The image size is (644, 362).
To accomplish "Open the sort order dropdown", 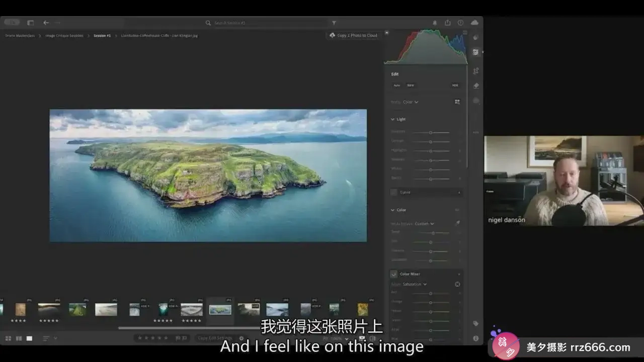I will click(49, 338).
